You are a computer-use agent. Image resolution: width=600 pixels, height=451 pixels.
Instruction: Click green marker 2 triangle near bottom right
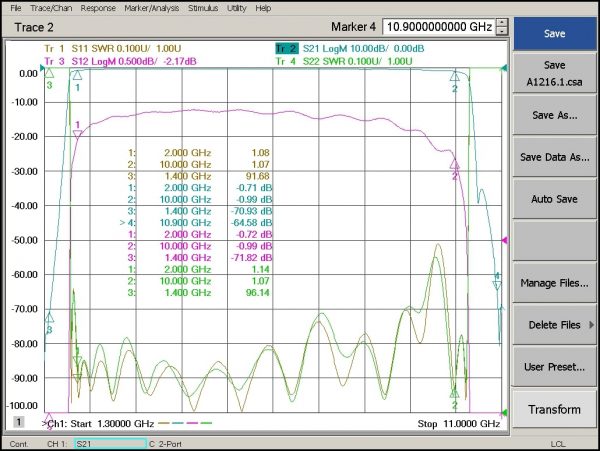455,393
